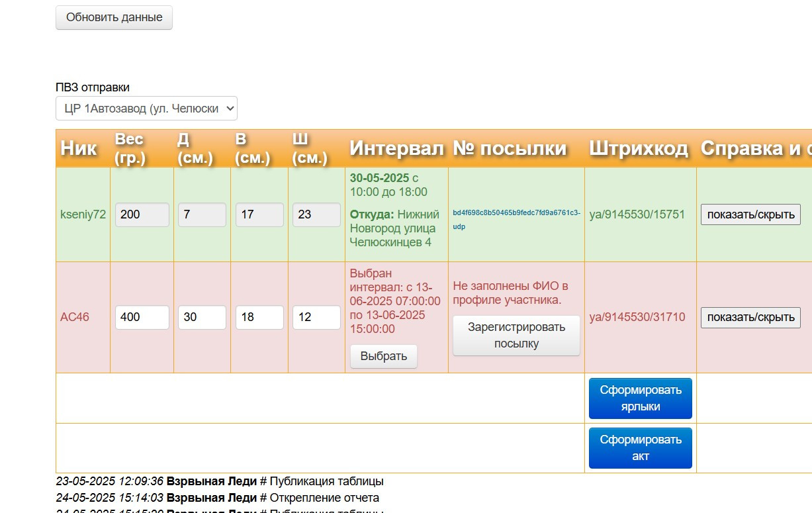This screenshot has width=812, height=513.
Task: Click "Выбрать" interval button for AC46
Action: (x=384, y=356)
